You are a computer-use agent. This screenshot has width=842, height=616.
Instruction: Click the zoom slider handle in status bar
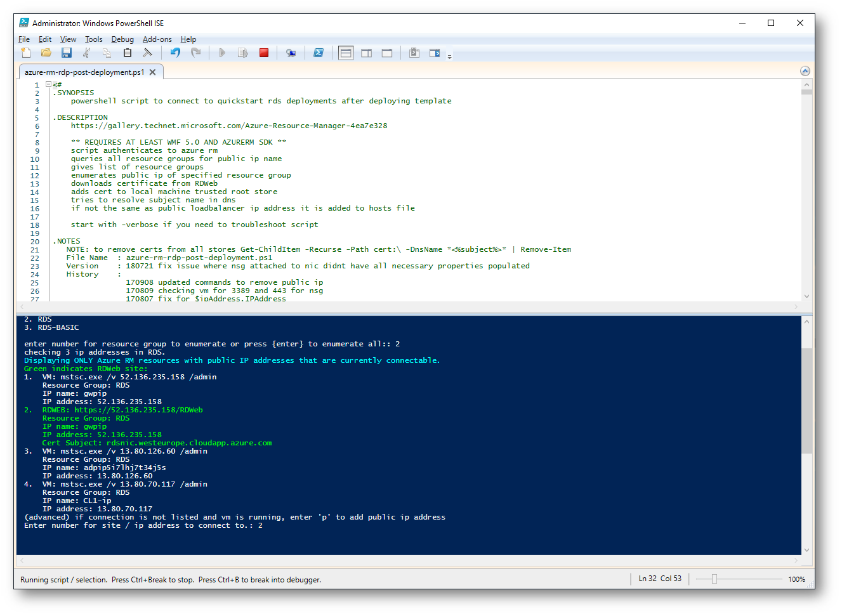point(714,579)
